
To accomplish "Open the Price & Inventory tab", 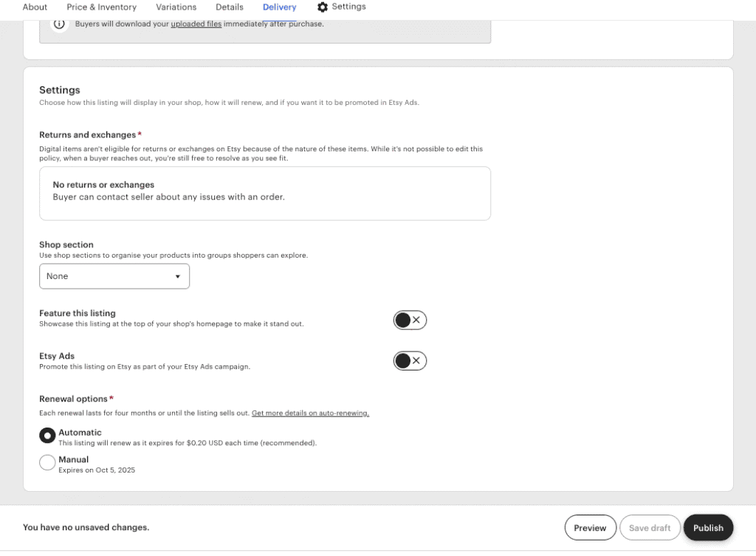I will click(101, 7).
